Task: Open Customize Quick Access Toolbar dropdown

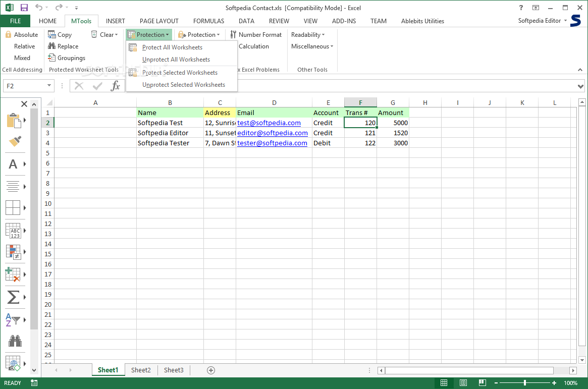Action: coord(77,8)
